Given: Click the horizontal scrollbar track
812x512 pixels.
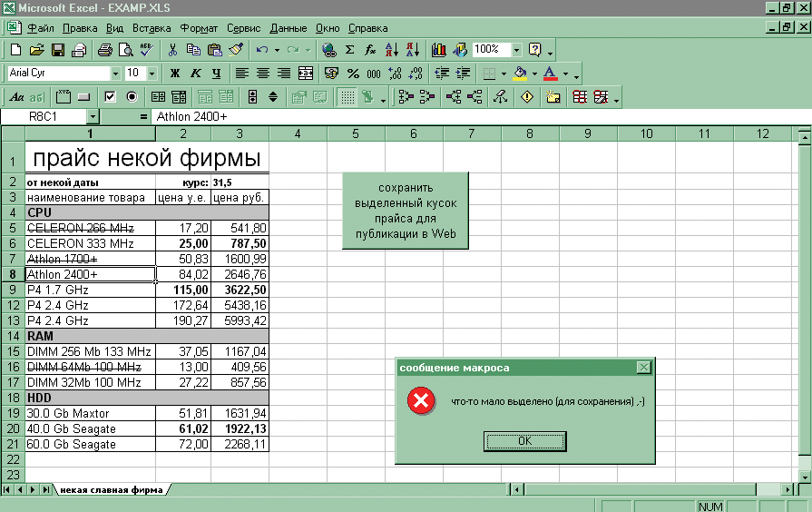Looking at the screenshot, I should [640, 489].
